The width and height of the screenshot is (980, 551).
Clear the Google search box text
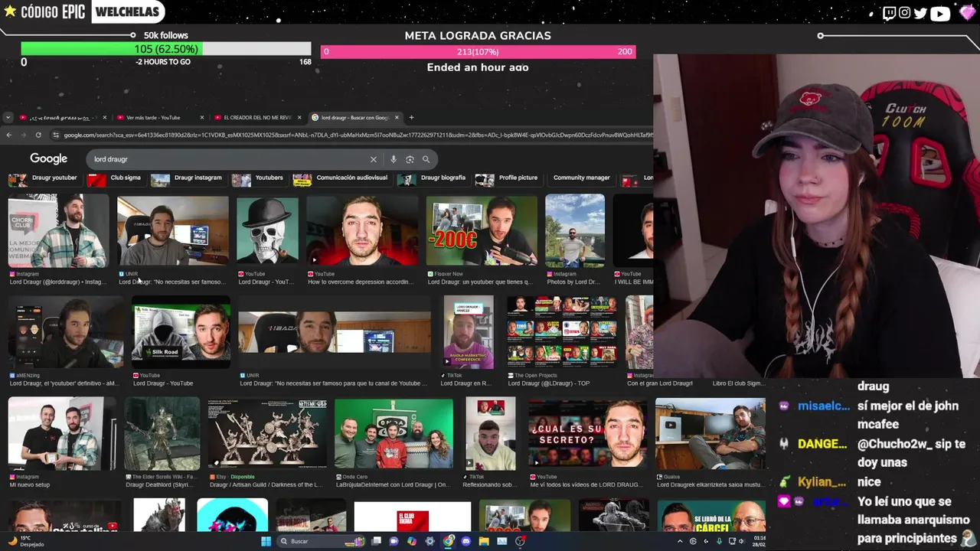374,159
